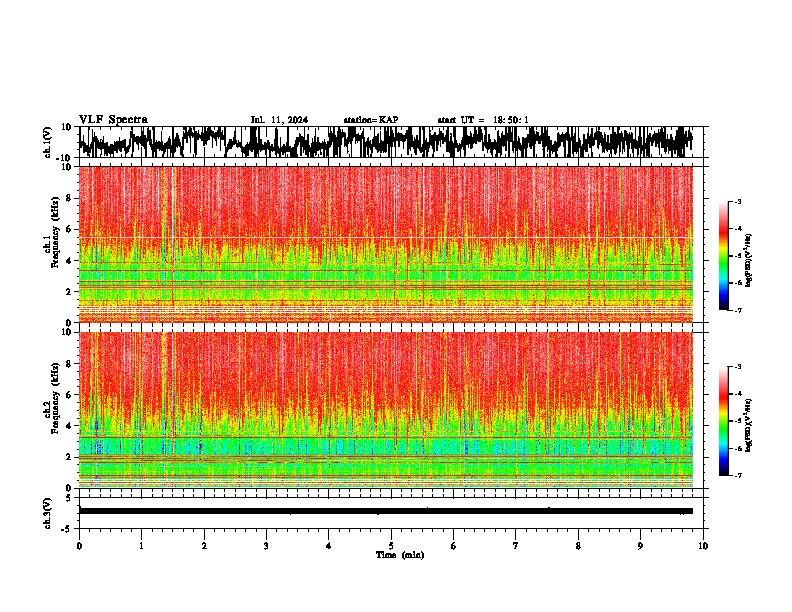Viewport: 792px width, 612px height.
Task: Click time axis tick label "6"
Action: 454,546
